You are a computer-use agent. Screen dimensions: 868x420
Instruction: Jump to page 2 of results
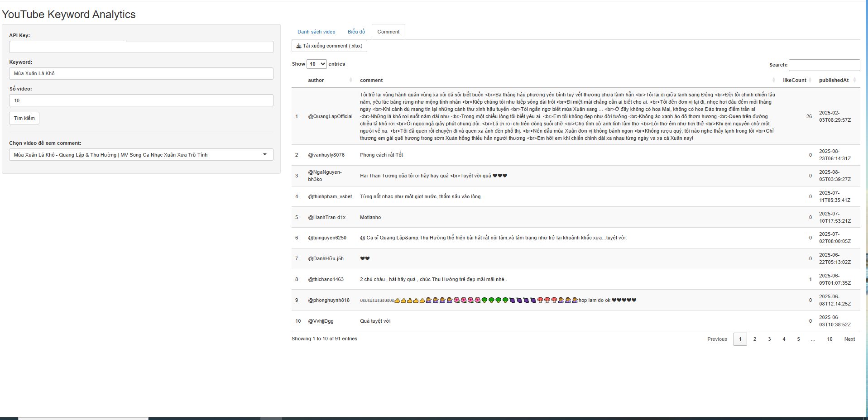[x=754, y=339]
